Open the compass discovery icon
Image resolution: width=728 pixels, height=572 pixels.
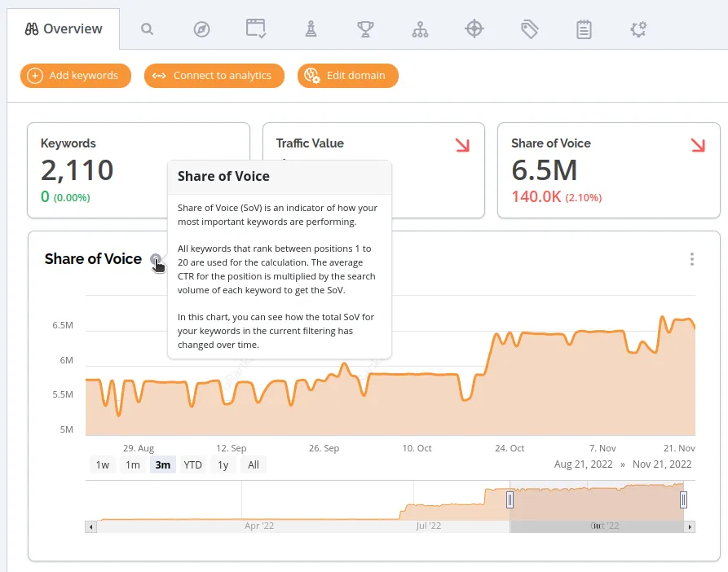201,28
